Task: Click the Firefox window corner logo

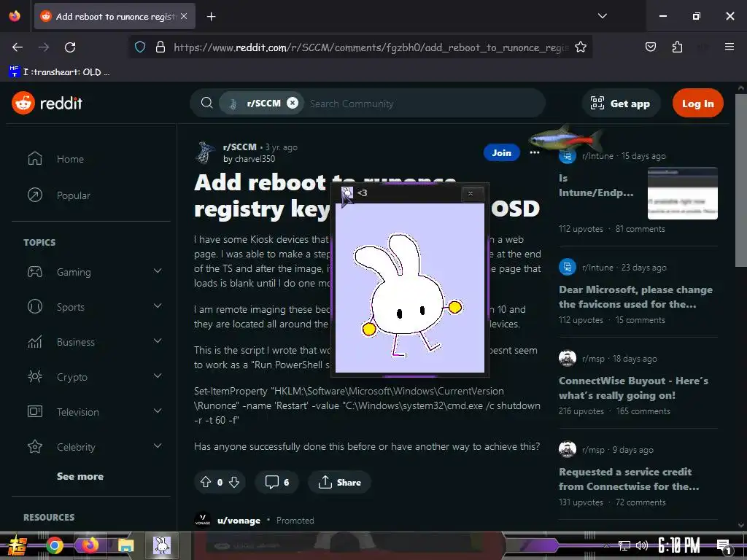Action: point(15,16)
